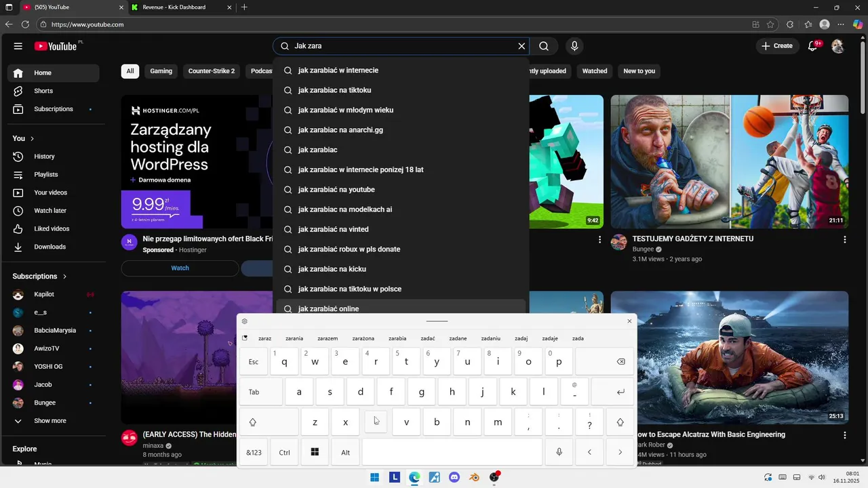Tap the space bar on touch keyboard
868x488 pixels.
pos(452,452)
